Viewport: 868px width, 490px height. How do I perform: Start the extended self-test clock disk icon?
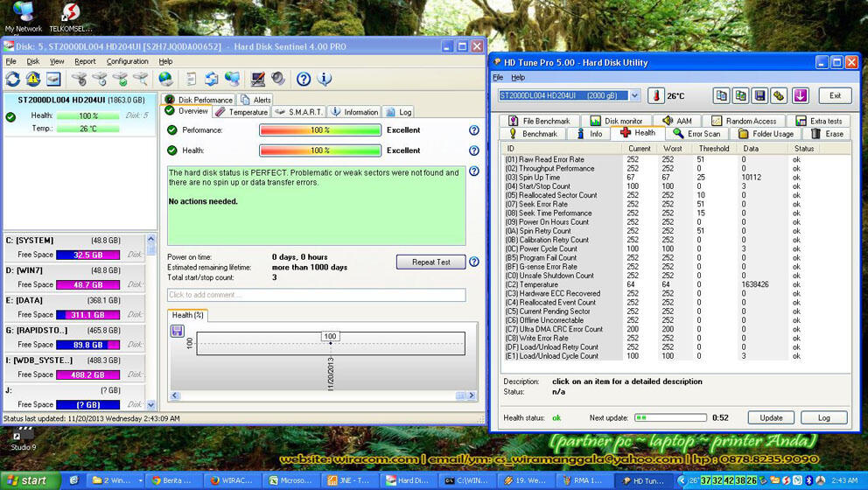click(x=100, y=79)
